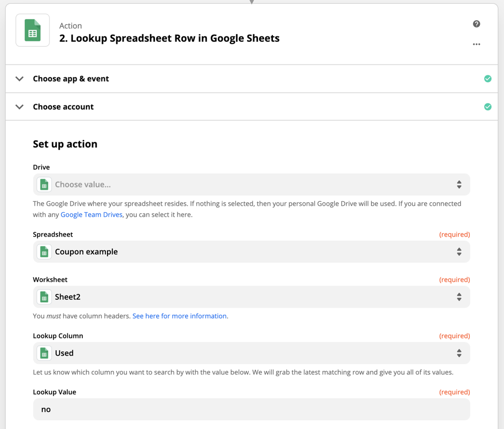This screenshot has width=504, height=429.
Task: Click the green checkmark beside Choose account
Action: (487, 107)
